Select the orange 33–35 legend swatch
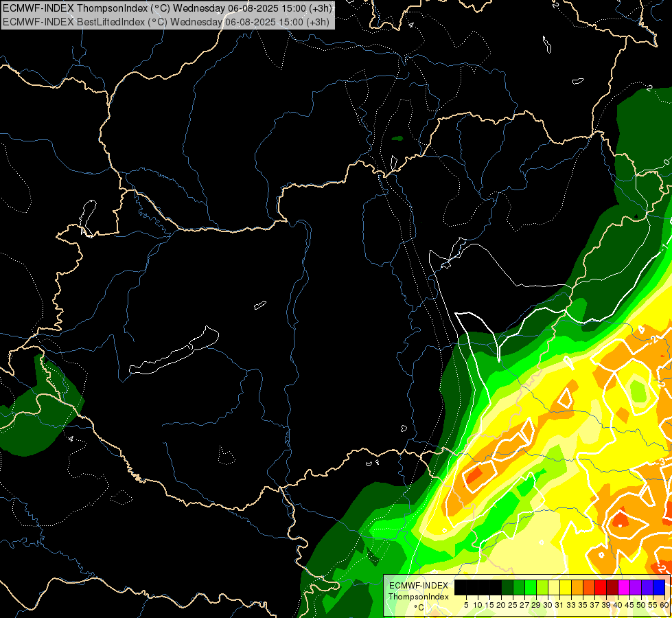The width and height of the screenshot is (672, 618). point(577,587)
